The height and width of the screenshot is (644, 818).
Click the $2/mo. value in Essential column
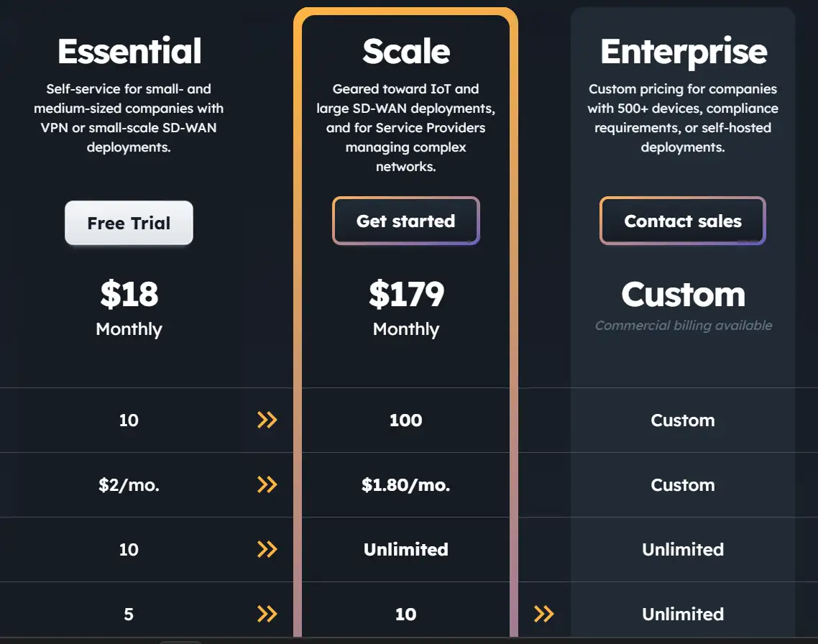point(129,485)
